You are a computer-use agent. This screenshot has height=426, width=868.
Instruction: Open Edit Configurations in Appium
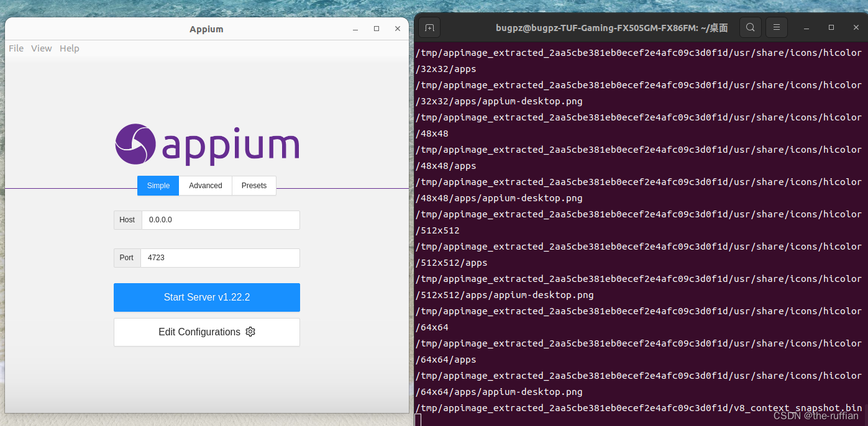(x=207, y=332)
